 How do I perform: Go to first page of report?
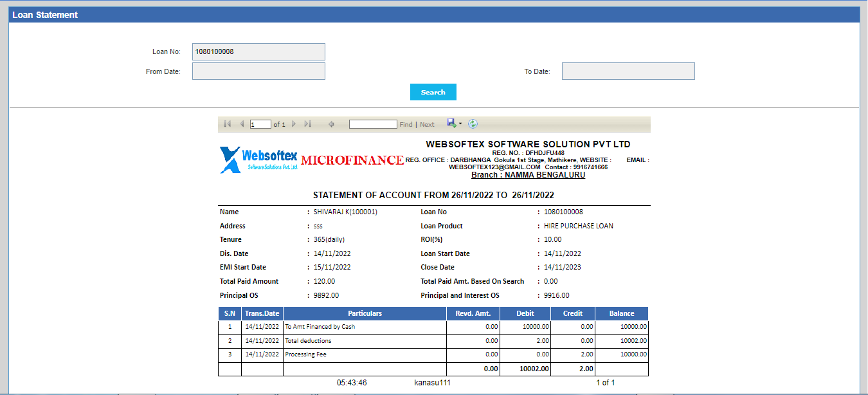[228, 124]
